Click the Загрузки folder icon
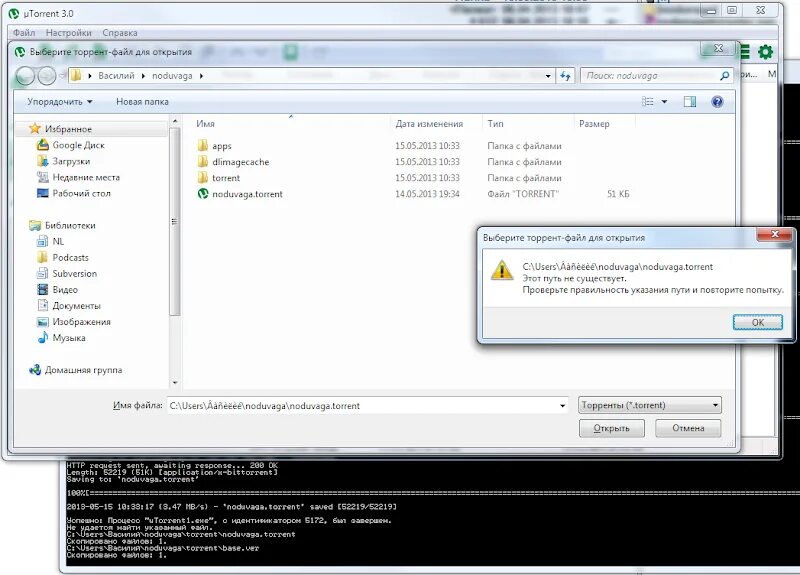 coord(43,161)
